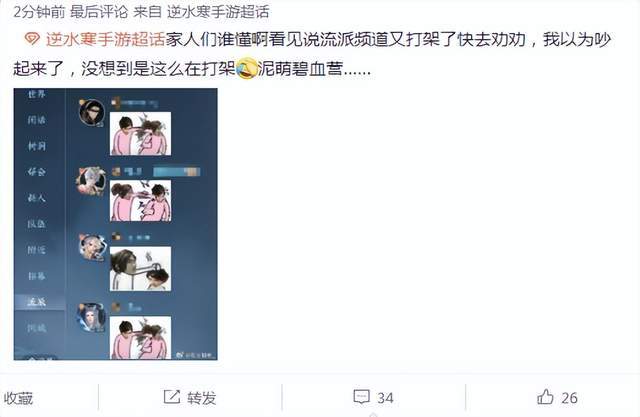The width and height of the screenshot is (640, 417).
Task: Click the 转发 text label
Action: tap(202, 398)
